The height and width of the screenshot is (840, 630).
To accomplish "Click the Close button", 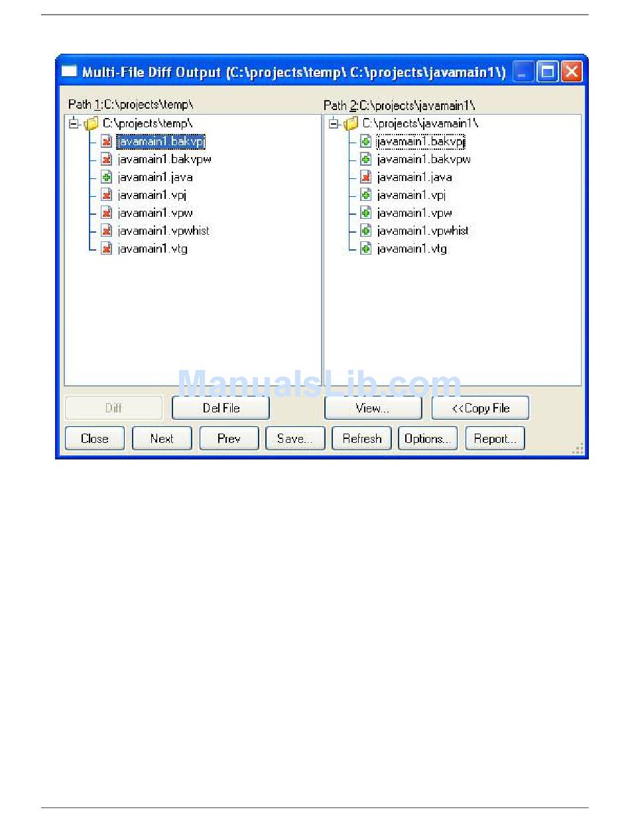I will tap(95, 438).
